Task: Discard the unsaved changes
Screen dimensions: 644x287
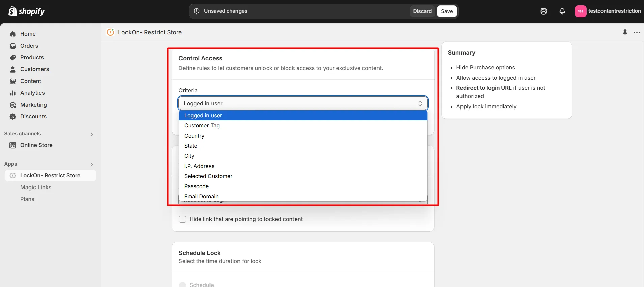Action: coord(422,11)
